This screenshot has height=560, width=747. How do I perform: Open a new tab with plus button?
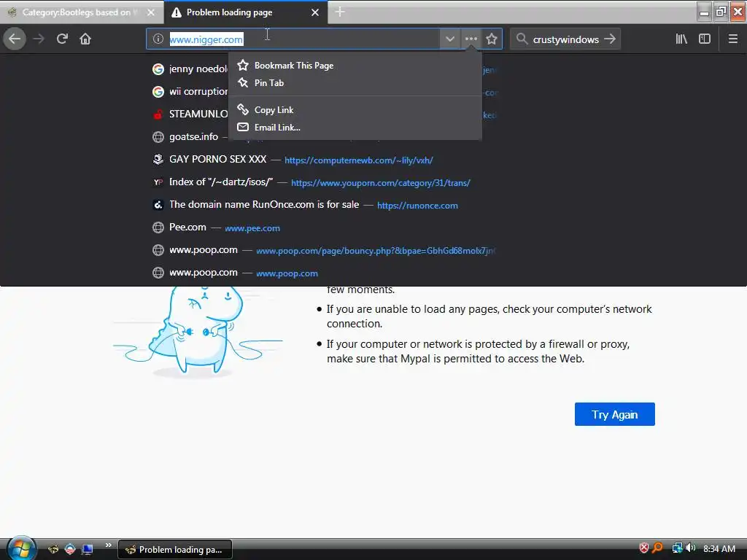pos(340,12)
